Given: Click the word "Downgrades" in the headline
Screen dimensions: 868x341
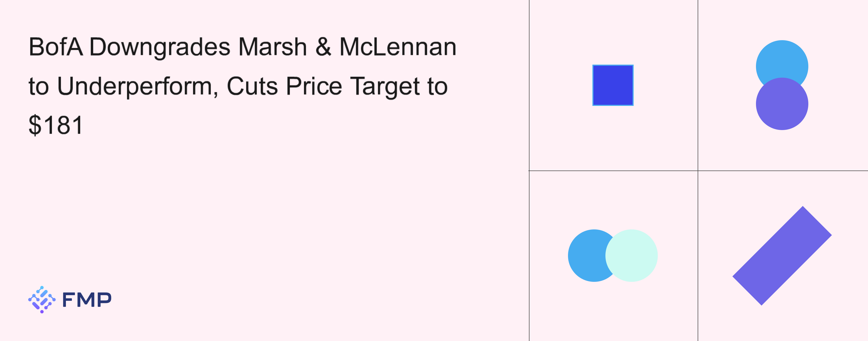Looking at the screenshot, I should pos(160,47).
